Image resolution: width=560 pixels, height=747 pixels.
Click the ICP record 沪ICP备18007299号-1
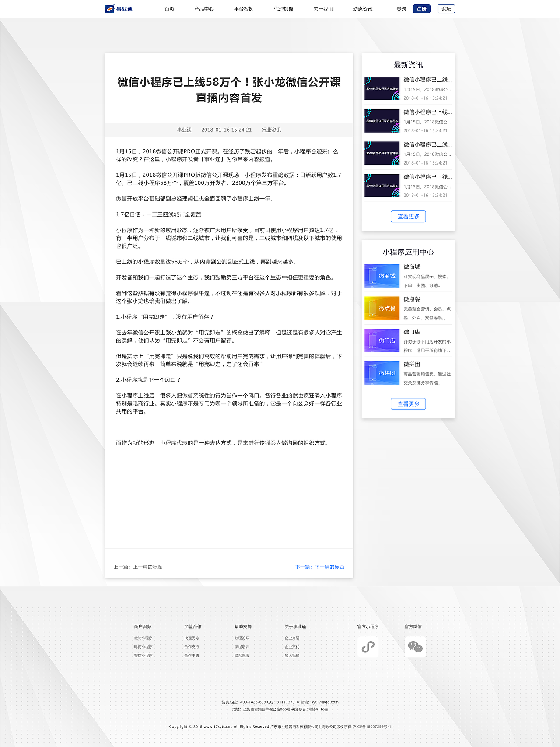pyautogui.click(x=372, y=726)
